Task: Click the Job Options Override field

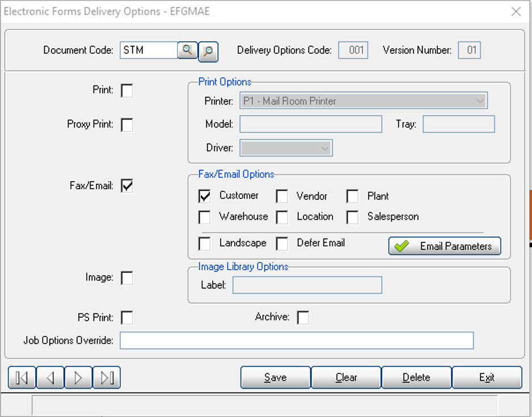Action: 297,341
